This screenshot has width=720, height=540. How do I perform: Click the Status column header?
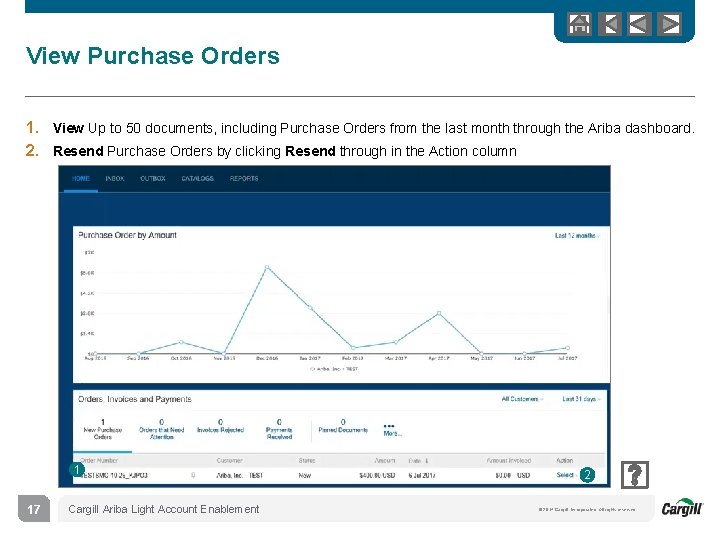(307, 460)
